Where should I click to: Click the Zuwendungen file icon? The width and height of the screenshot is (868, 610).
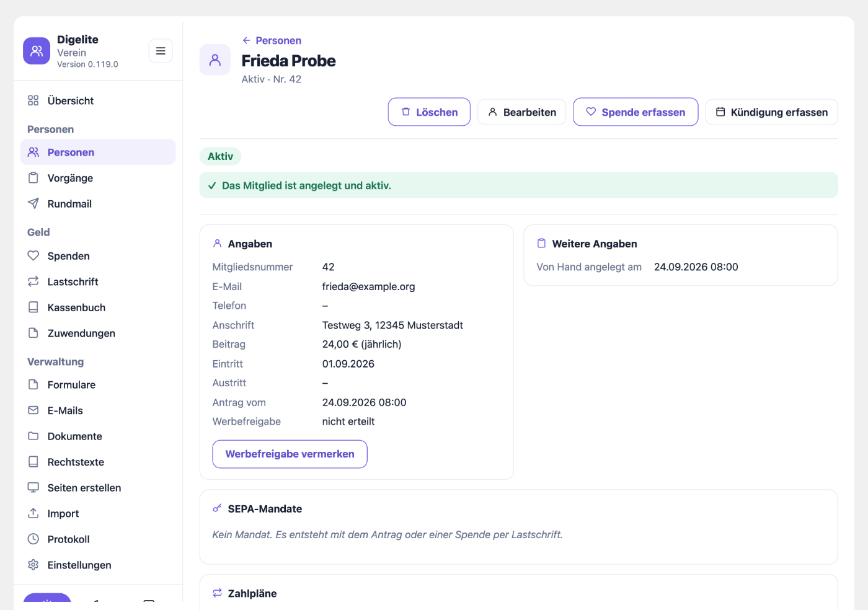[33, 333]
